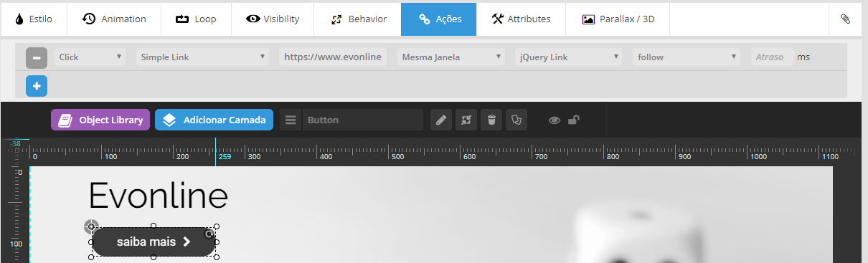Click the paperclip icon at tab bar end
This screenshot has width=868, height=263.
tap(845, 19)
